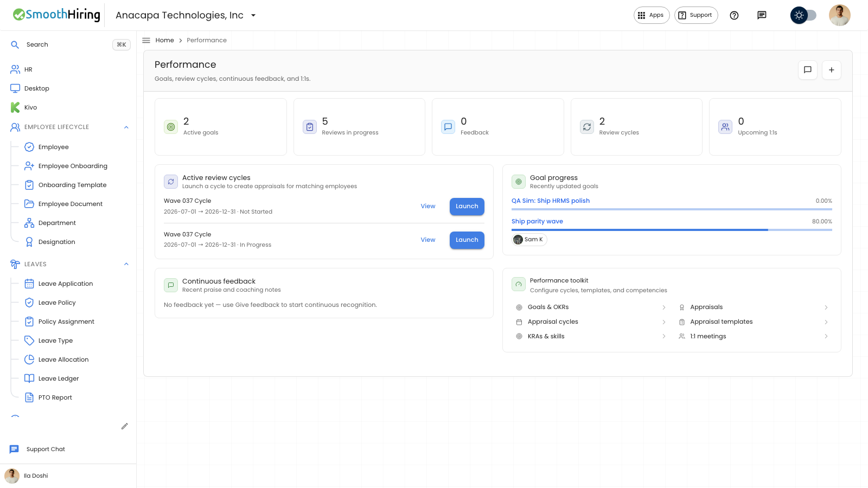Click the Active goals target icon
The height and width of the screenshot is (488, 868).
click(171, 127)
